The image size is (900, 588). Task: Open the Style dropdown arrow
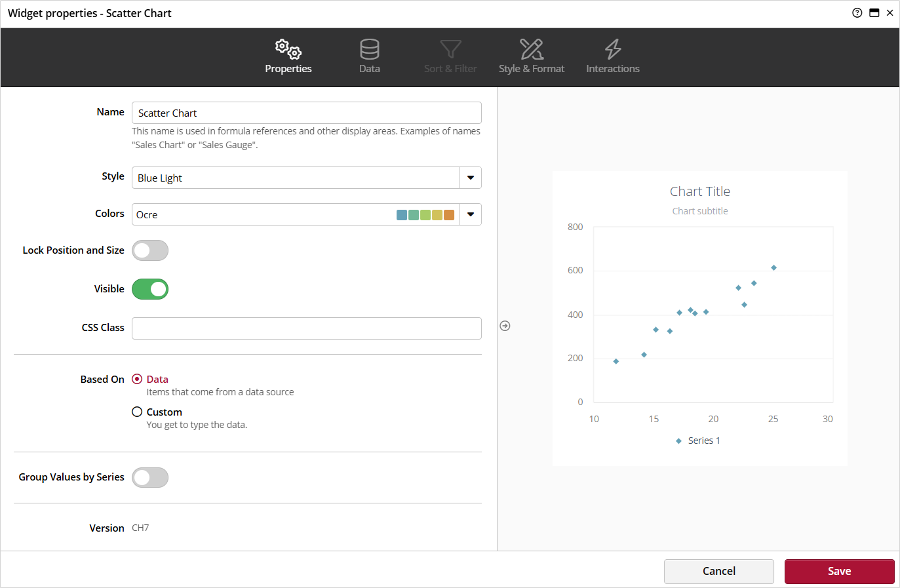pyautogui.click(x=471, y=178)
